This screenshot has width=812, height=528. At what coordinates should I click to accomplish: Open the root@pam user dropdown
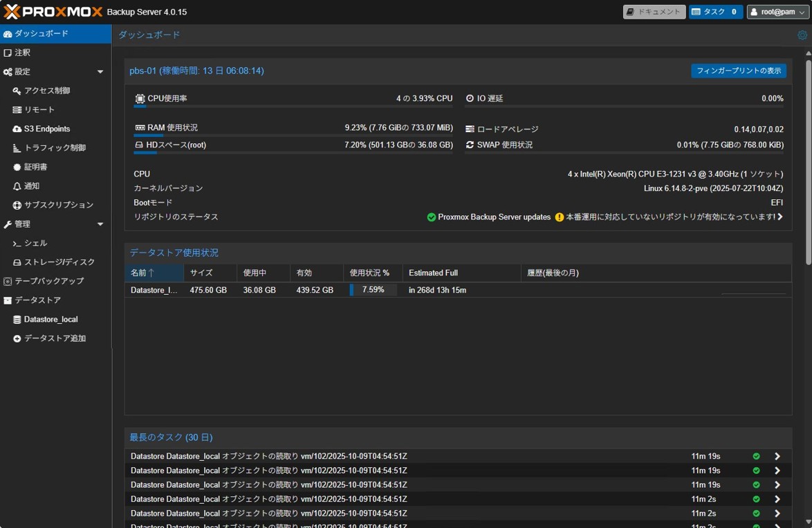[778, 12]
